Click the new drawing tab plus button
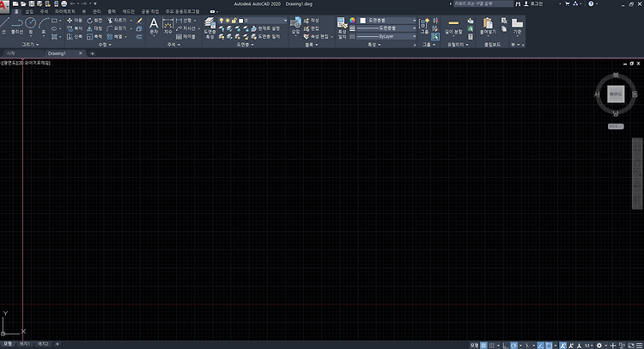The height and width of the screenshot is (349, 644). pyautogui.click(x=92, y=53)
